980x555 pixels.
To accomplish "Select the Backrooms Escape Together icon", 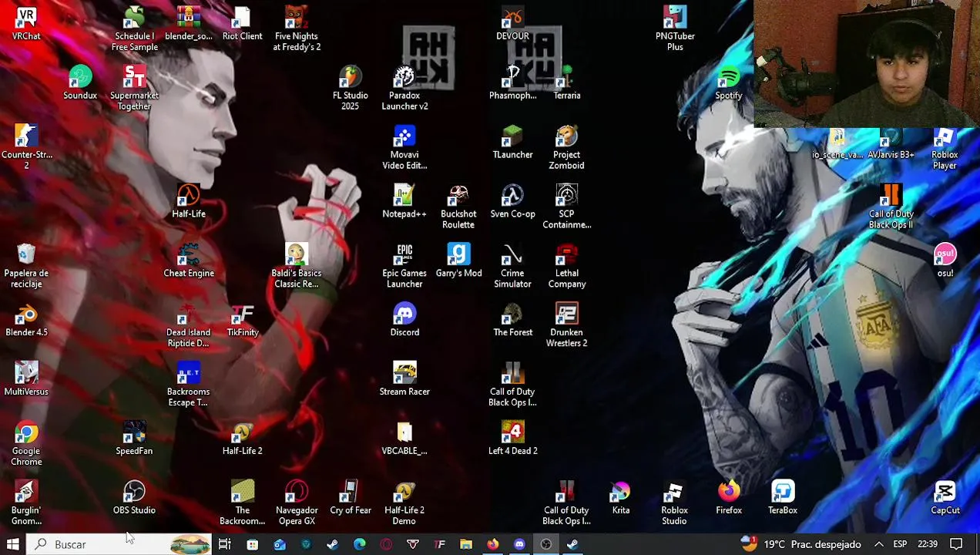I will (x=189, y=385).
